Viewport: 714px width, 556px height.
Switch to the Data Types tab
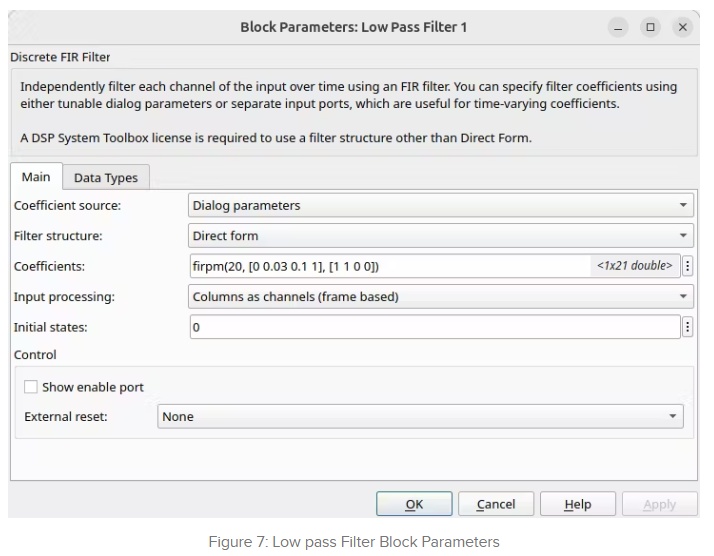[106, 178]
